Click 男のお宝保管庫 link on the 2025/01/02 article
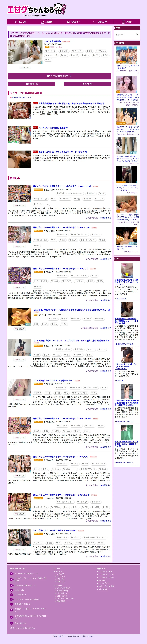 pyautogui.click(x=92, y=300)
